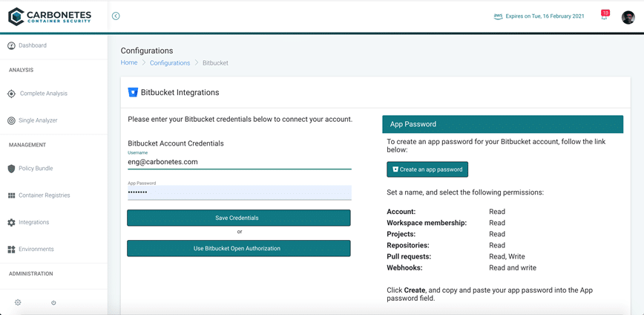Click the 'Webhooks:' permission label
Viewport: 644px width, 315px height.
[404, 267]
